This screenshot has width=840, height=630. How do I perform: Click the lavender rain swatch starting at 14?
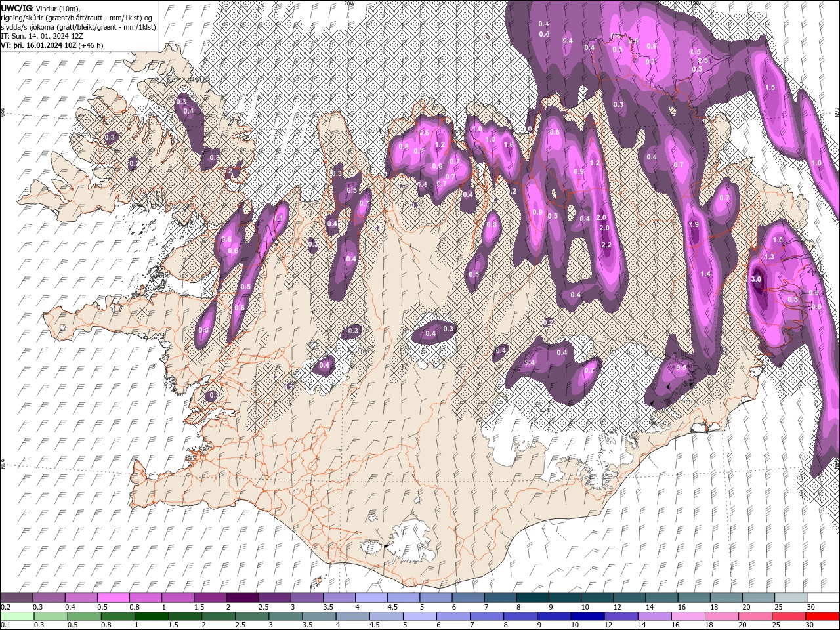[x=655, y=616]
